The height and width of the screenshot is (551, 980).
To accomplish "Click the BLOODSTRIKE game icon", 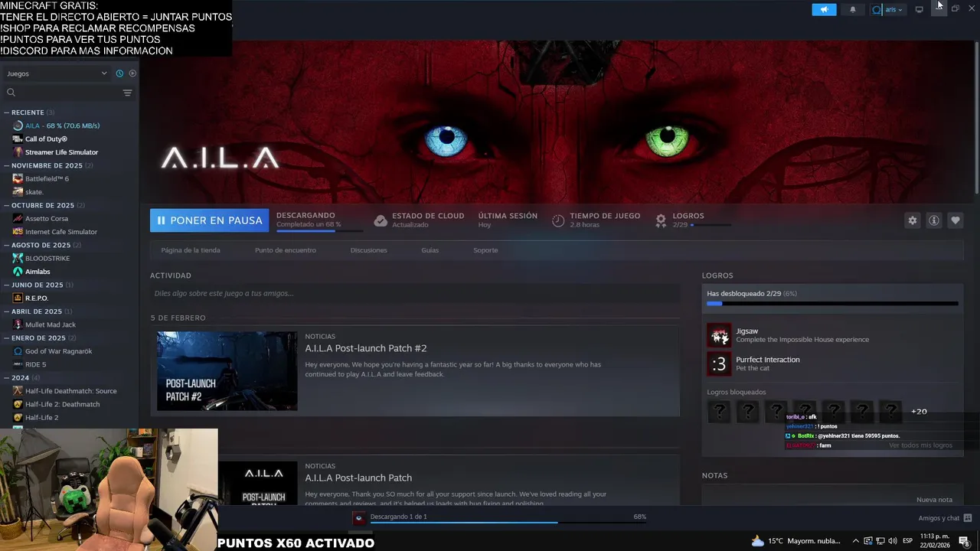I will (x=18, y=258).
